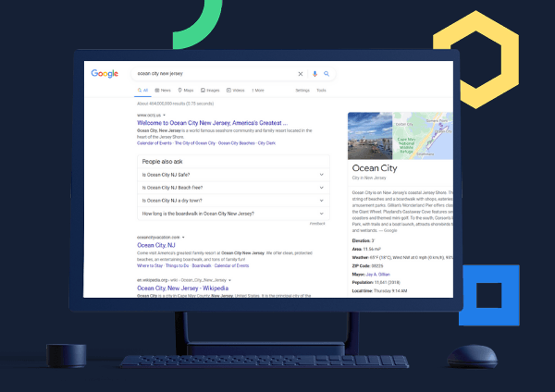Screen dimensions: 555x392
Task: Open the Ocean City map thumbnail
Action: (x=423, y=136)
